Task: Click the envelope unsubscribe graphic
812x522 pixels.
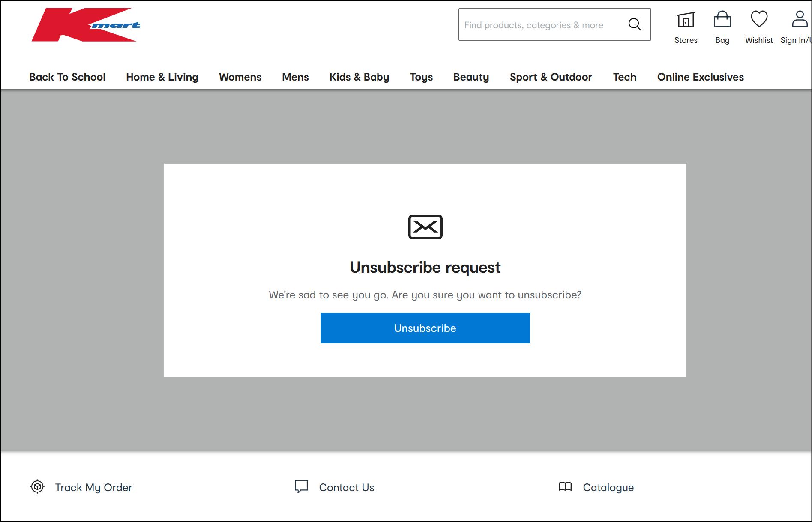Action: 425,227
